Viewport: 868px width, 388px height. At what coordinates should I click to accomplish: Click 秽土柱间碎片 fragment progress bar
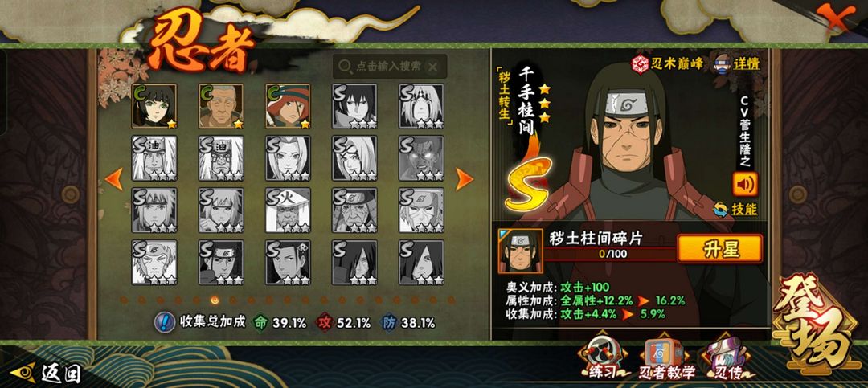[x=609, y=254]
